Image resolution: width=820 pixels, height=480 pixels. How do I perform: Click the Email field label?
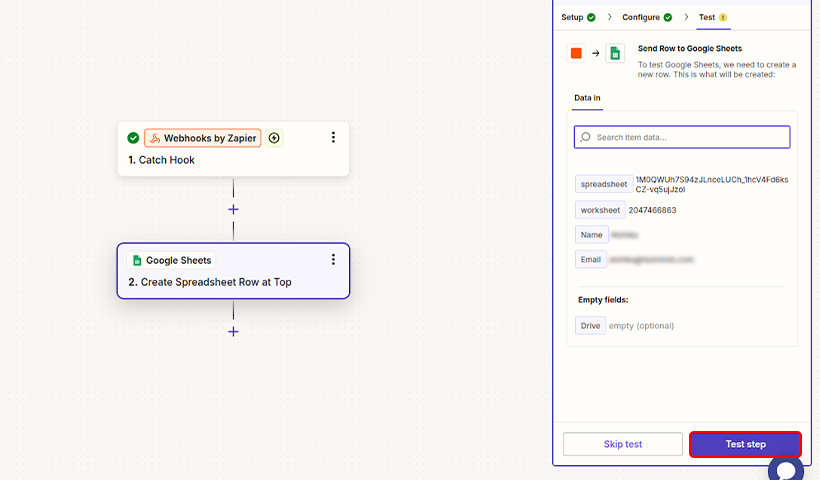(591, 259)
